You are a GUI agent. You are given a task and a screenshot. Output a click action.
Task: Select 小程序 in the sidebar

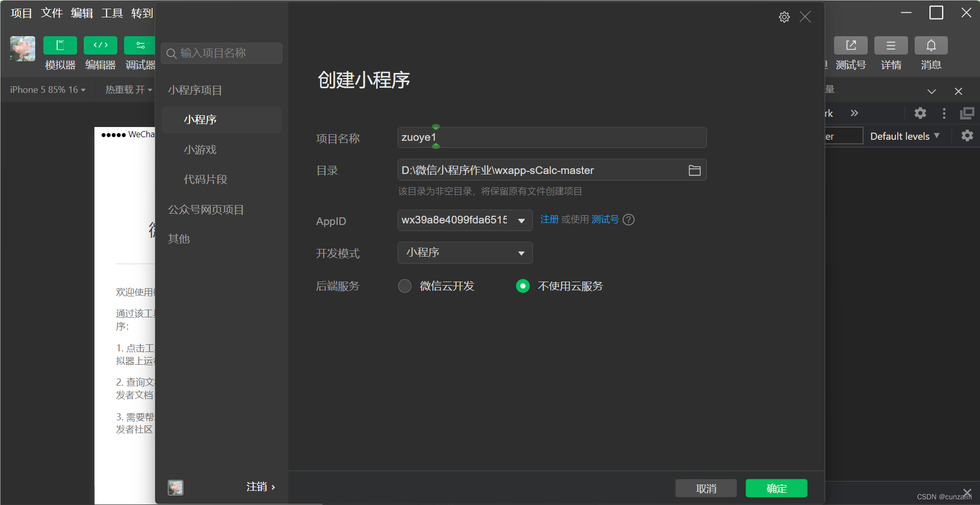pos(222,120)
